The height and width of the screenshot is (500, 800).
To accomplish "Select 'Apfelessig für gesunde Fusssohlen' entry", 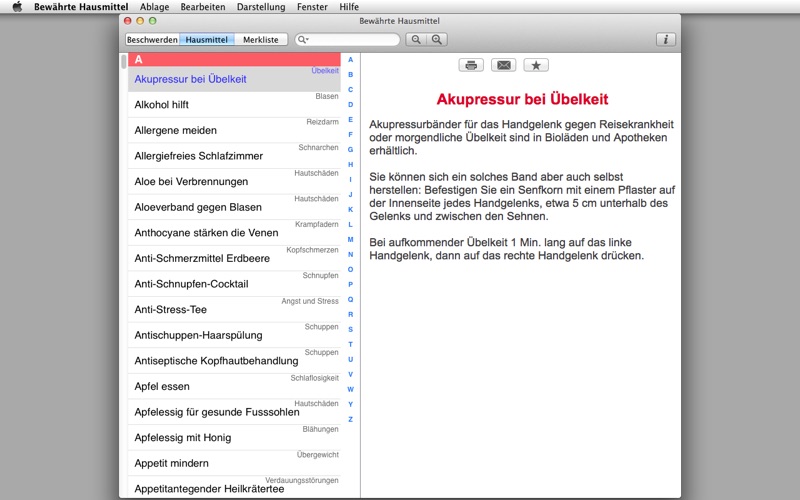I will [x=234, y=412].
